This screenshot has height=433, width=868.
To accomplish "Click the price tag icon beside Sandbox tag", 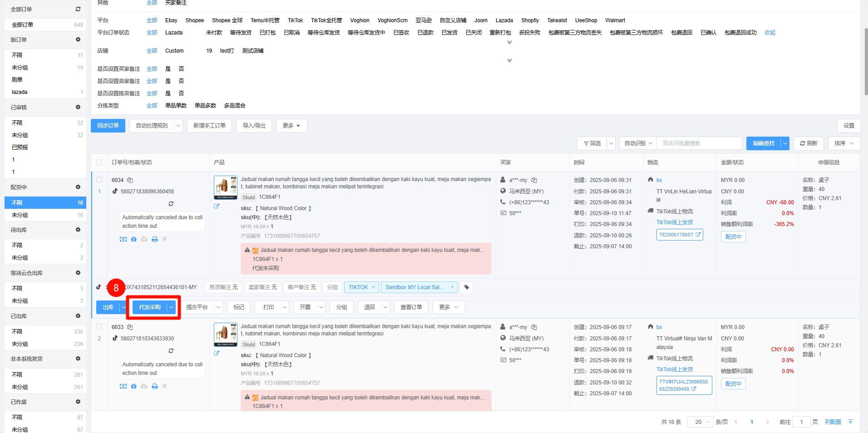I will coord(467,287).
